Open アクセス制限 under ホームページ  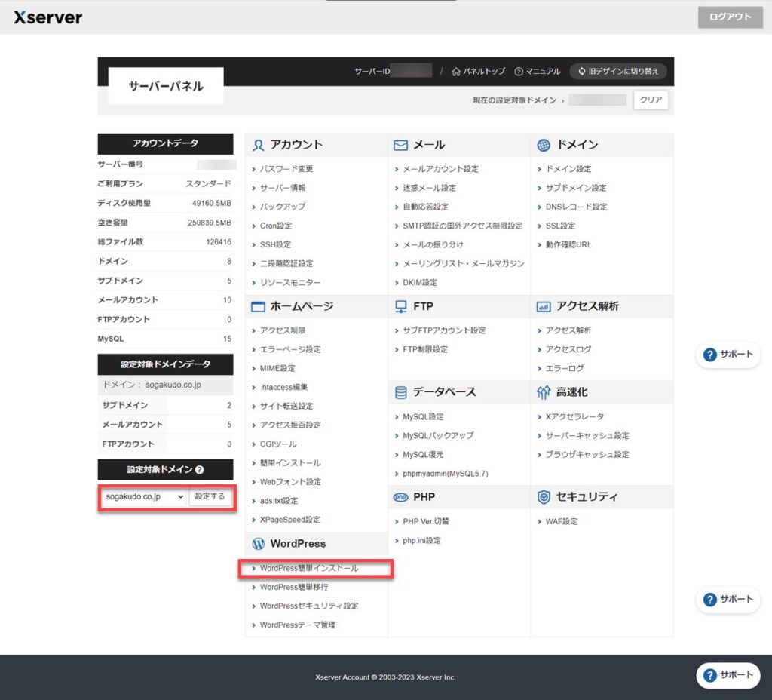(x=283, y=330)
